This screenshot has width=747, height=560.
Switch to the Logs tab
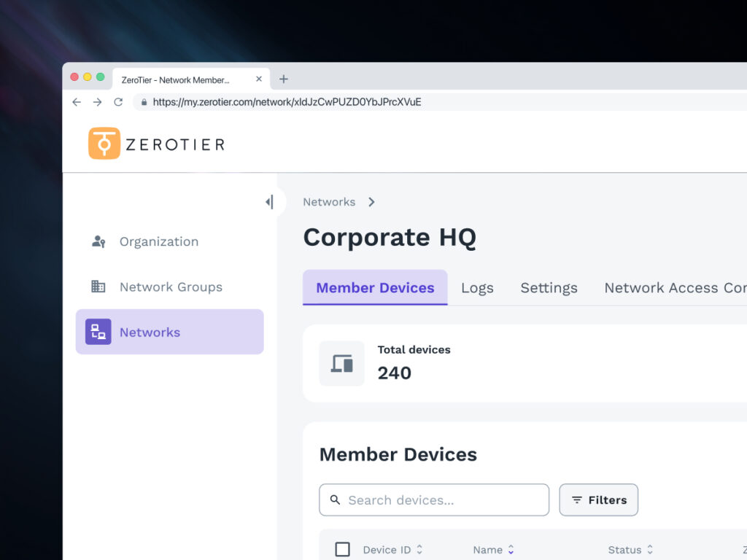point(477,288)
